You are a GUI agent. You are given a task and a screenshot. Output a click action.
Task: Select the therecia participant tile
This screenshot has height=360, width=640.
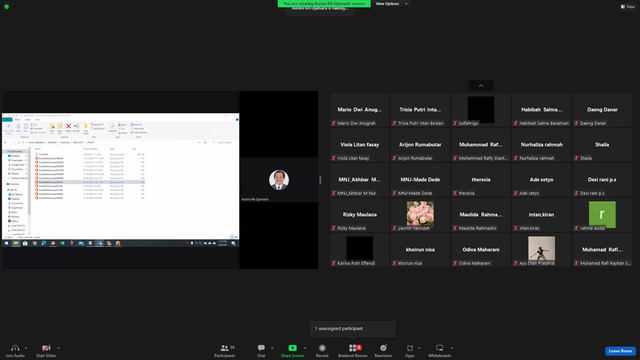pyautogui.click(x=481, y=180)
